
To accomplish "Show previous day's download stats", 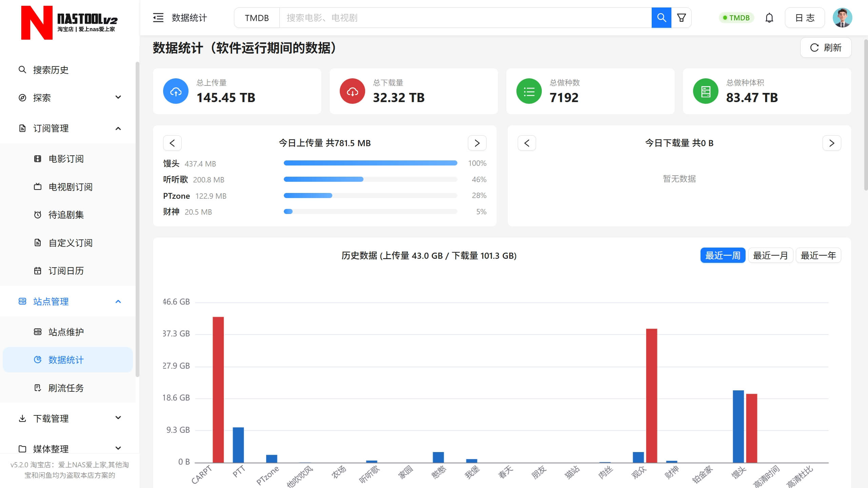I will tap(527, 143).
